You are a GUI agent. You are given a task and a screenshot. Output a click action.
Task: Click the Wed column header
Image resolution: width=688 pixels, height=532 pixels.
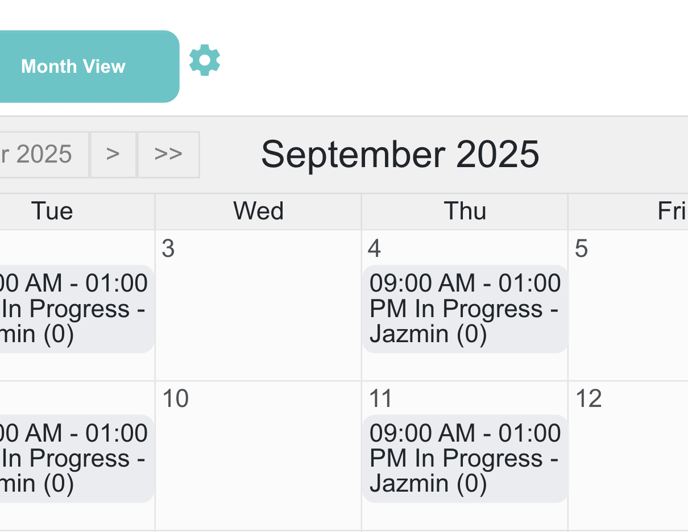258,211
